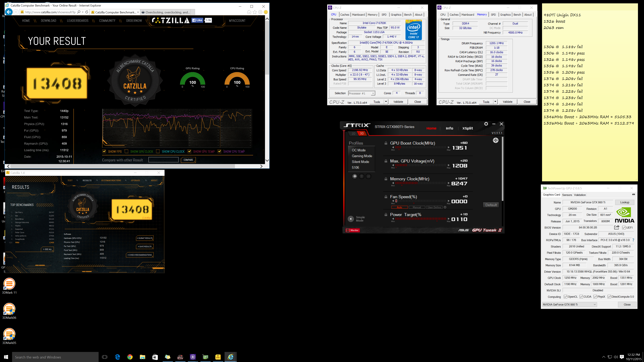Viewport: 644px width, 362px height.
Task: Open Processor #1 selection dropdown in CPU-Z
Action: (362, 94)
